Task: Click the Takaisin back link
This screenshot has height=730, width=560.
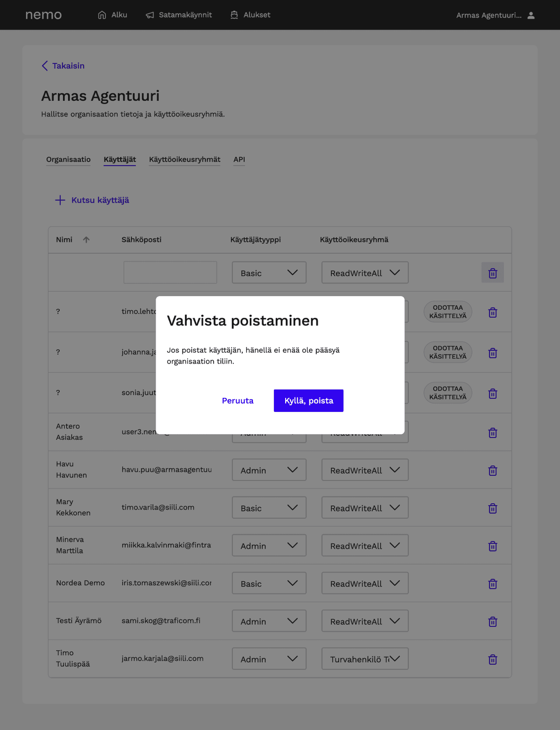Action: tap(63, 66)
